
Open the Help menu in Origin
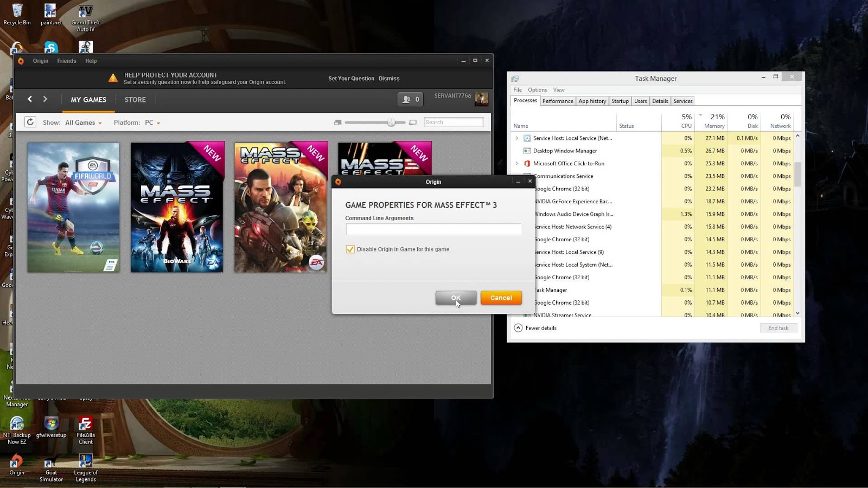click(91, 61)
